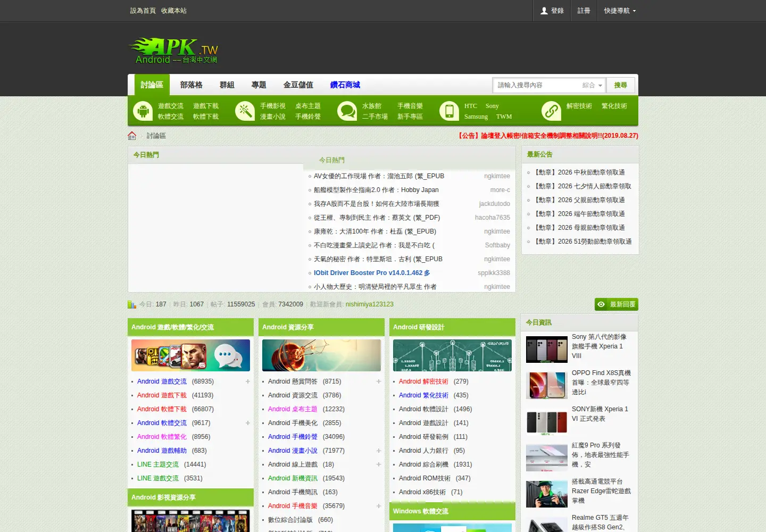Open the red 公告 announcement link

548,136
